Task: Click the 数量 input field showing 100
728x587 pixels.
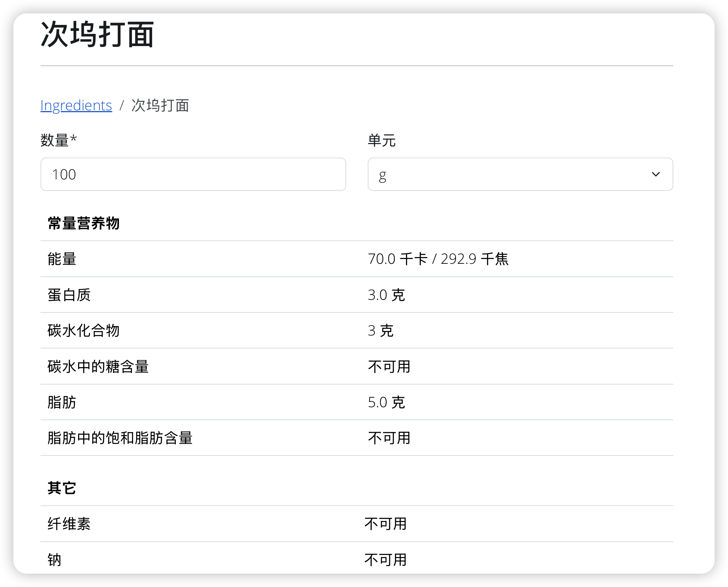Action: (193, 174)
